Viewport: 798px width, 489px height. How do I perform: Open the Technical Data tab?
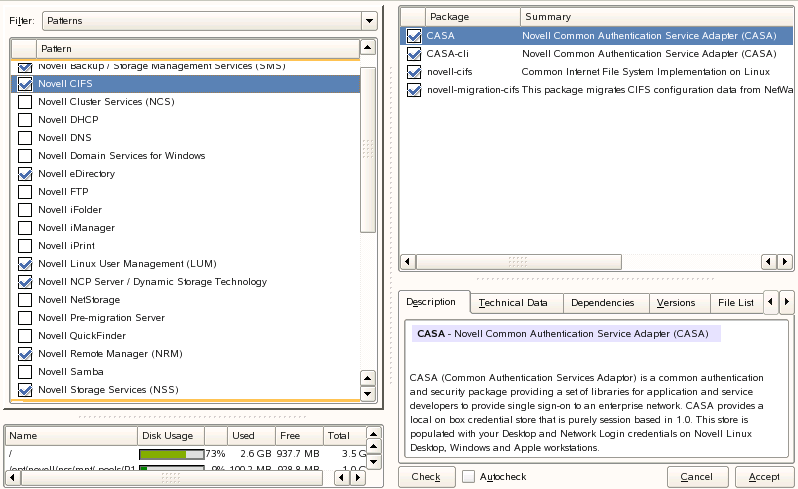click(516, 303)
